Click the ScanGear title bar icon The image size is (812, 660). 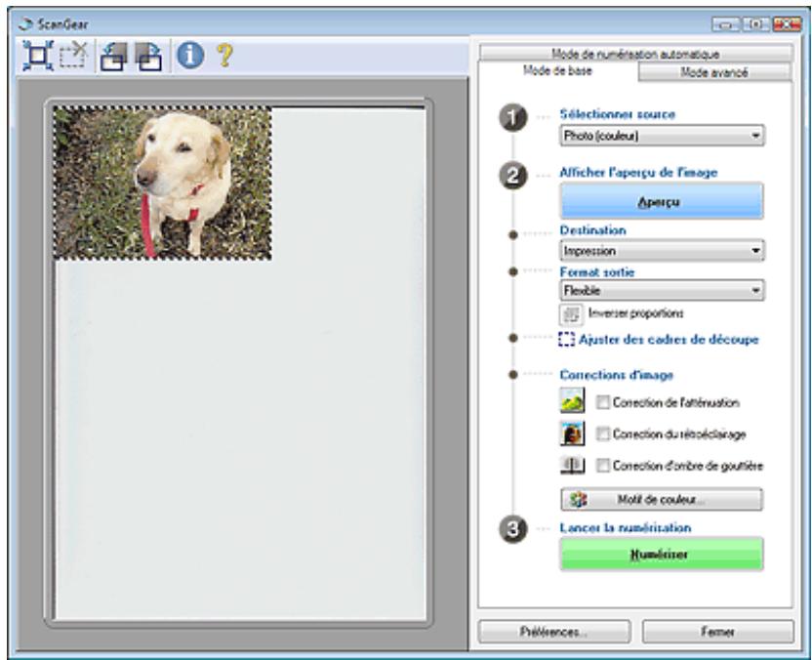pyautogui.click(x=24, y=24)
